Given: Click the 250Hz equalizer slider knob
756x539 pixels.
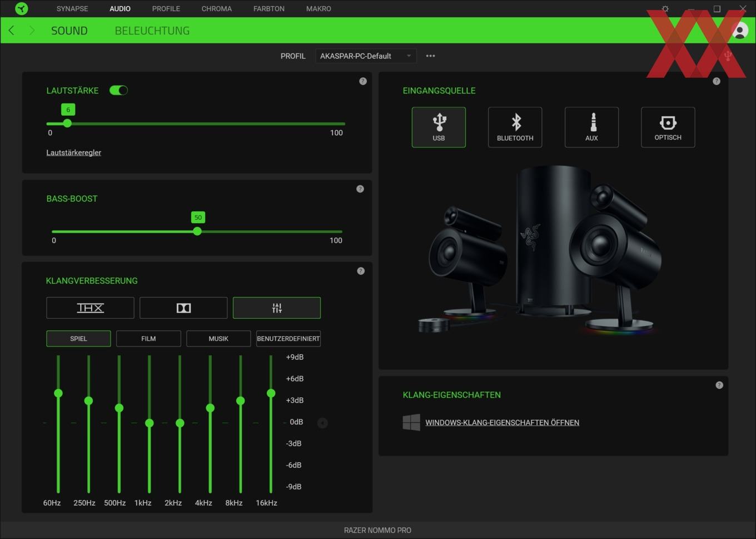Looking at the screenshot, I should (x=88, y=400).
